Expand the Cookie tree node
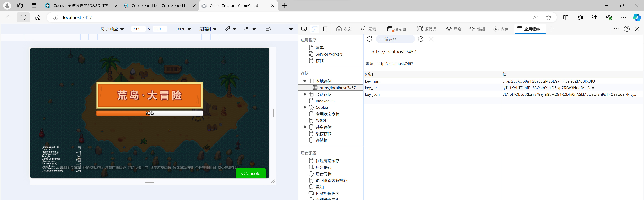The width and height of the screenshot is (644, 200). pyautogui.click(x=305, y=107)
